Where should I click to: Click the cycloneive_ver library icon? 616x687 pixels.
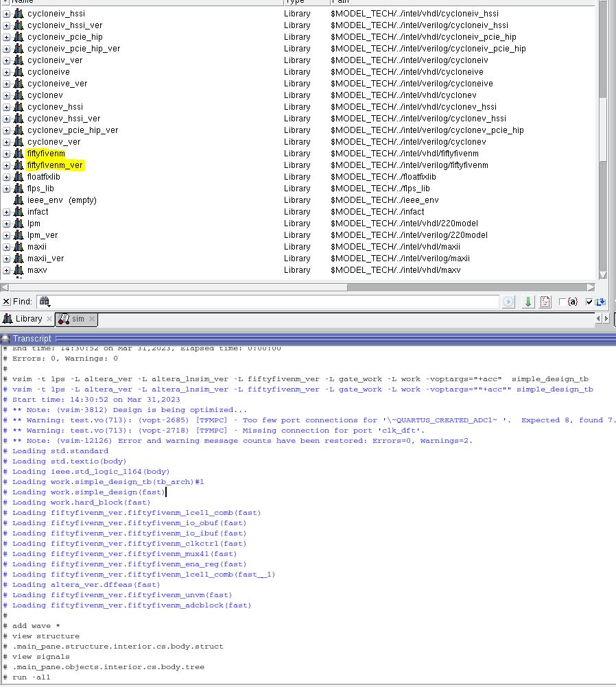coord(19,84)
